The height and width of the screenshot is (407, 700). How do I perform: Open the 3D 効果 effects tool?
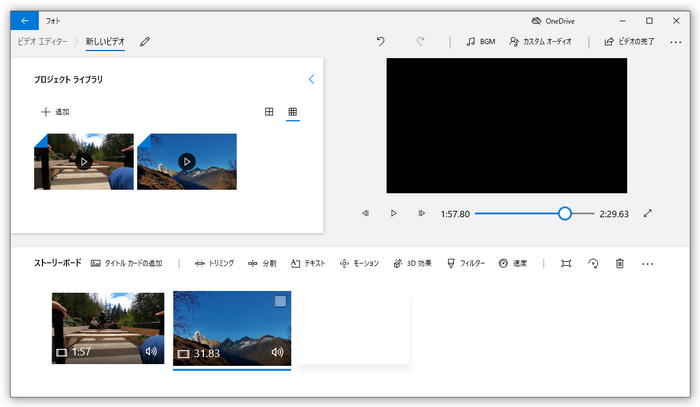[x=412, y=263]
